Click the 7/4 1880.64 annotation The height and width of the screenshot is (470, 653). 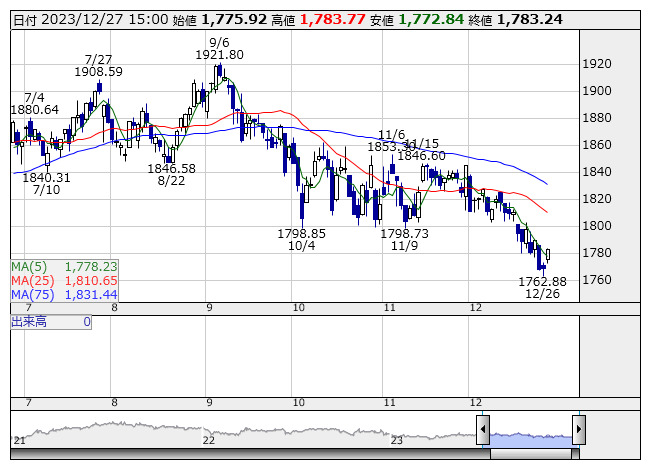[35, 104]
